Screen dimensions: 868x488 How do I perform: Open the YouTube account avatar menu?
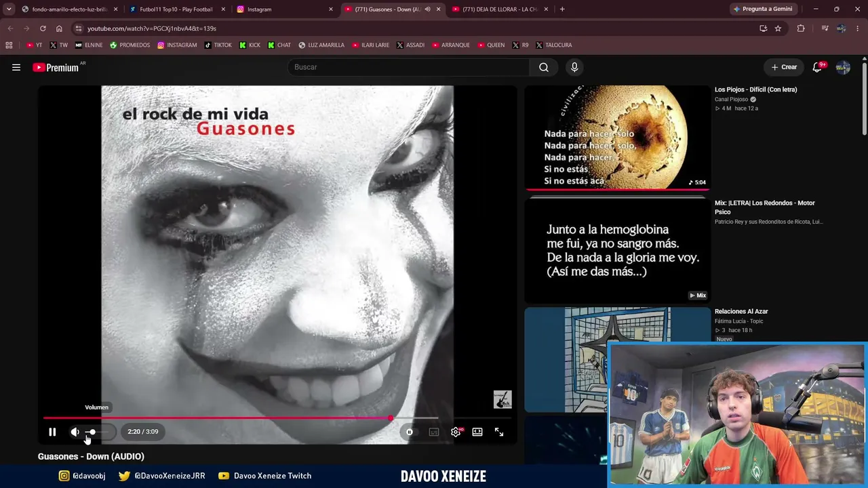click(843, 67)
